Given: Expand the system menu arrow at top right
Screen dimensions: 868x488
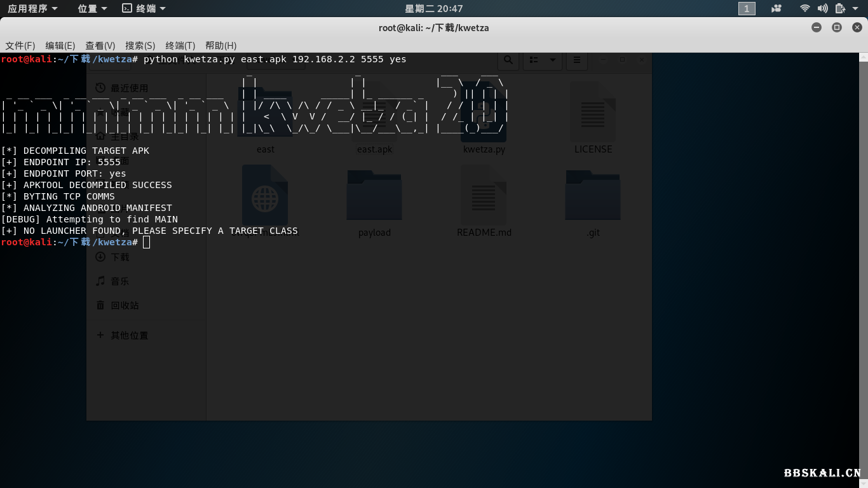Looking at the screenshot, I should point(855,8).
